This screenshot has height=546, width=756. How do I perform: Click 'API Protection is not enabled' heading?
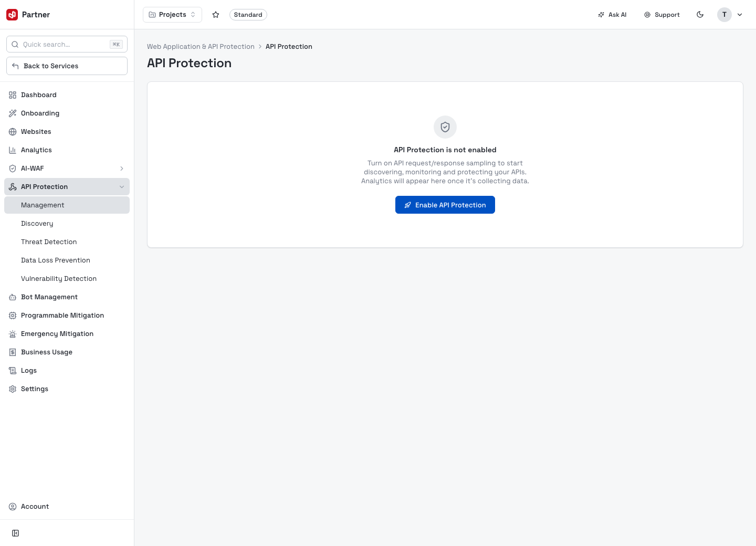click(445, 150)
